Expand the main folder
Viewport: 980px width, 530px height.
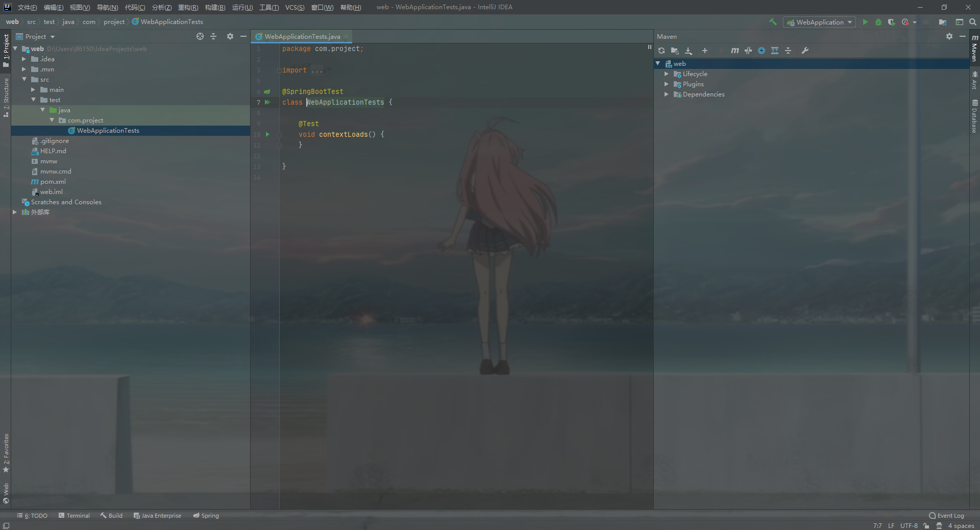coord(33,90)
